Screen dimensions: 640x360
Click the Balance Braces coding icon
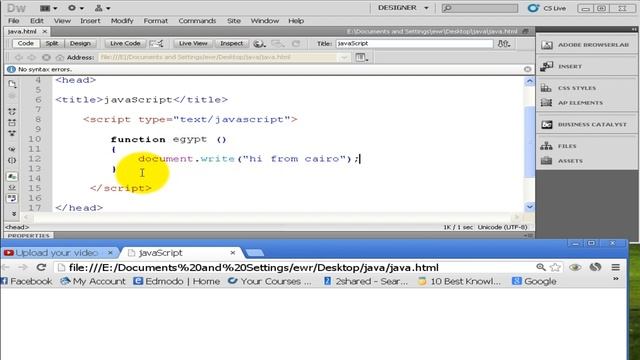point(12,160)
